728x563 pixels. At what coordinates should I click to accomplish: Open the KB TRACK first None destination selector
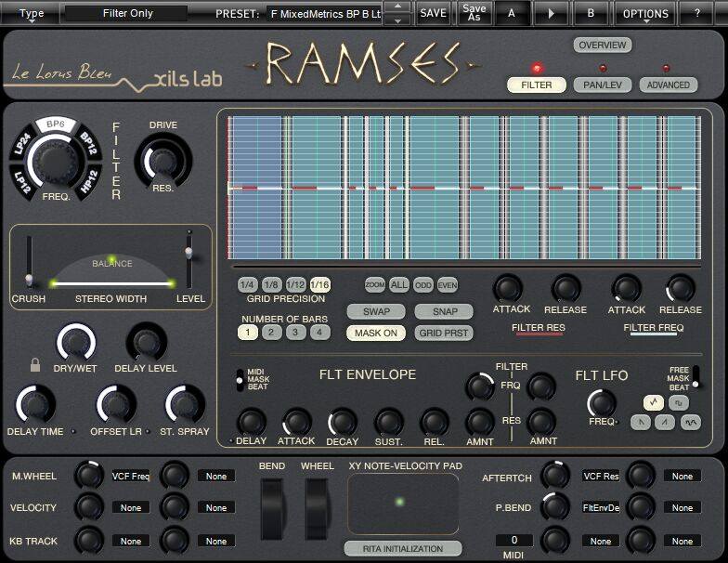(131, 541)
